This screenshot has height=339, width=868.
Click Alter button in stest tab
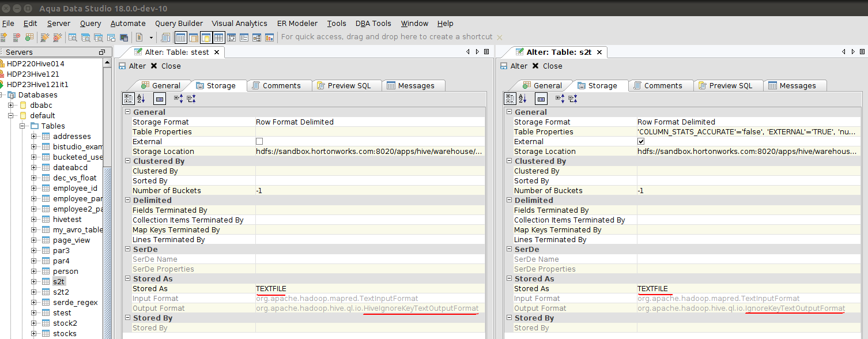132,66
